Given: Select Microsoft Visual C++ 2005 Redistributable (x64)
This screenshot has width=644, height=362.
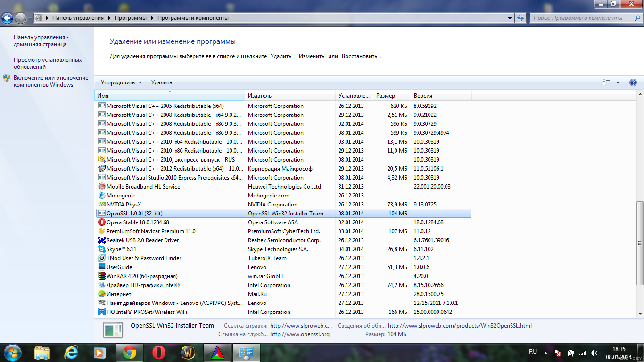Looking at the screenshot, I should (283, 106).
